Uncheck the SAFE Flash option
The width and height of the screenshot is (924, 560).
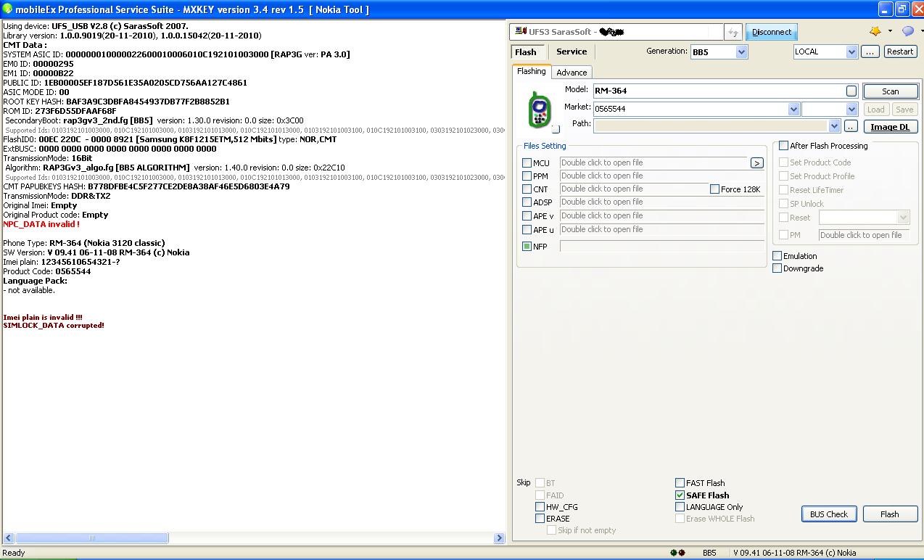(680, 495)
